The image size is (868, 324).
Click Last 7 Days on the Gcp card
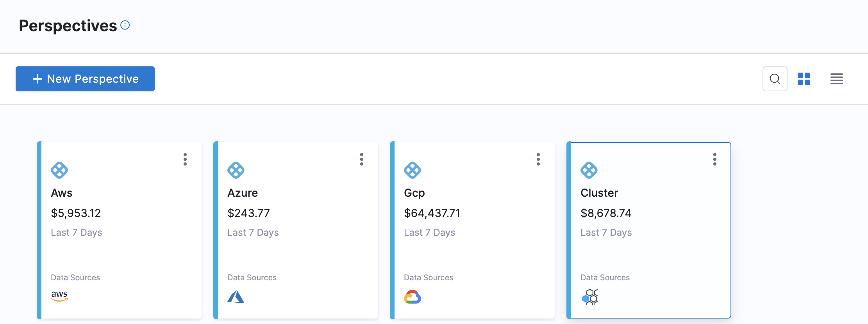430,233
